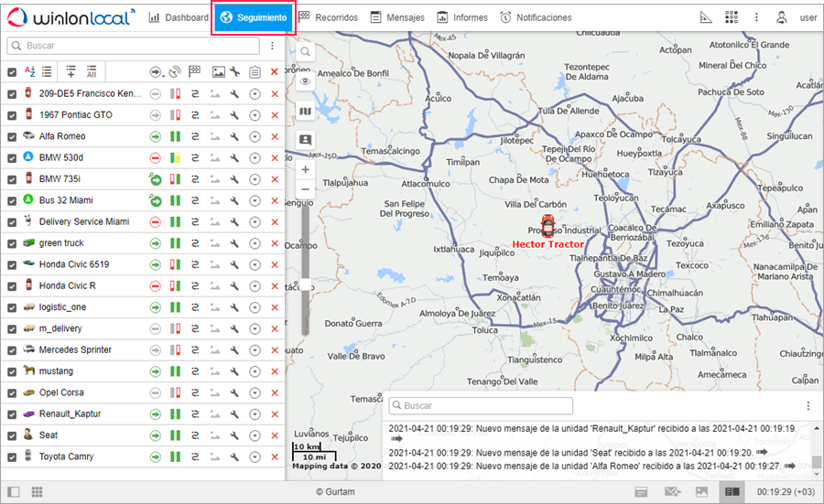The image size is (824, 504).
Task: Open wrench properties for Alfa Romeo
Action: click(235, 136)
